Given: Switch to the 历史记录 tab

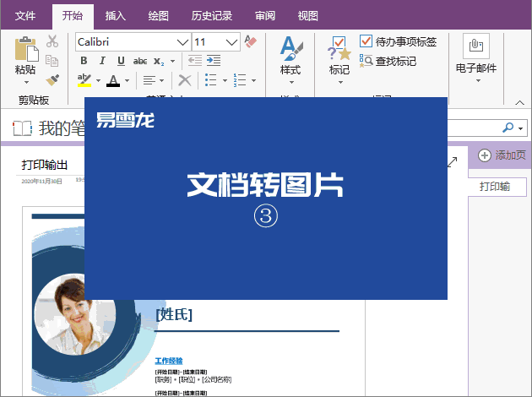Looking at the screenshot, I should tap(212, 15).
